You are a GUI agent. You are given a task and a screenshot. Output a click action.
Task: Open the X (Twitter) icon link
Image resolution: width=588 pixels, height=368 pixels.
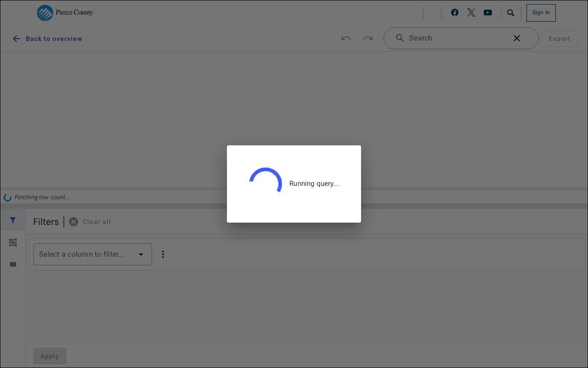point(471,12)
